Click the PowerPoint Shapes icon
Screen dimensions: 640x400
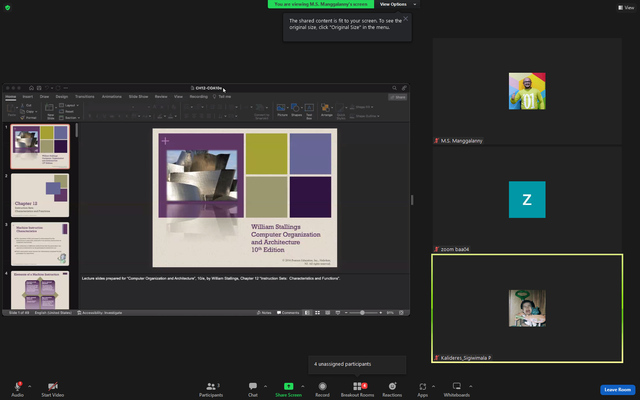coord(296,107)
